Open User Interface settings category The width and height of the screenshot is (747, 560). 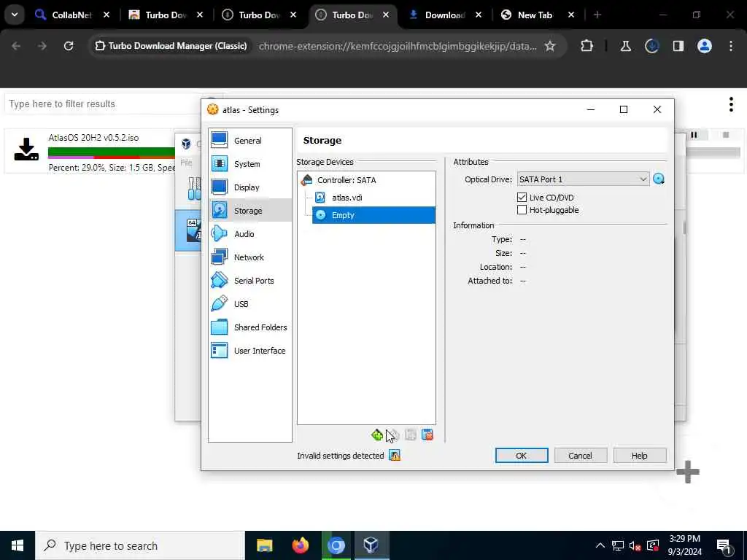pyautogui.click(x=249, y=351)
